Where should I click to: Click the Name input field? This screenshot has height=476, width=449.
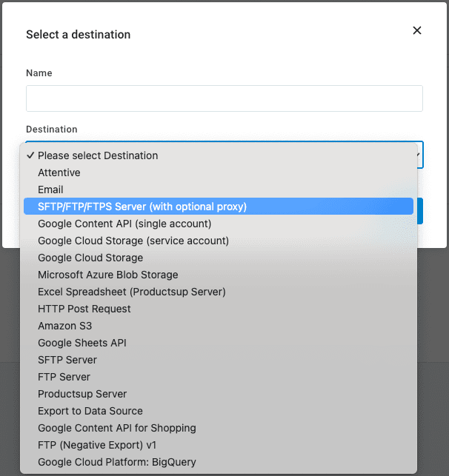224,98
